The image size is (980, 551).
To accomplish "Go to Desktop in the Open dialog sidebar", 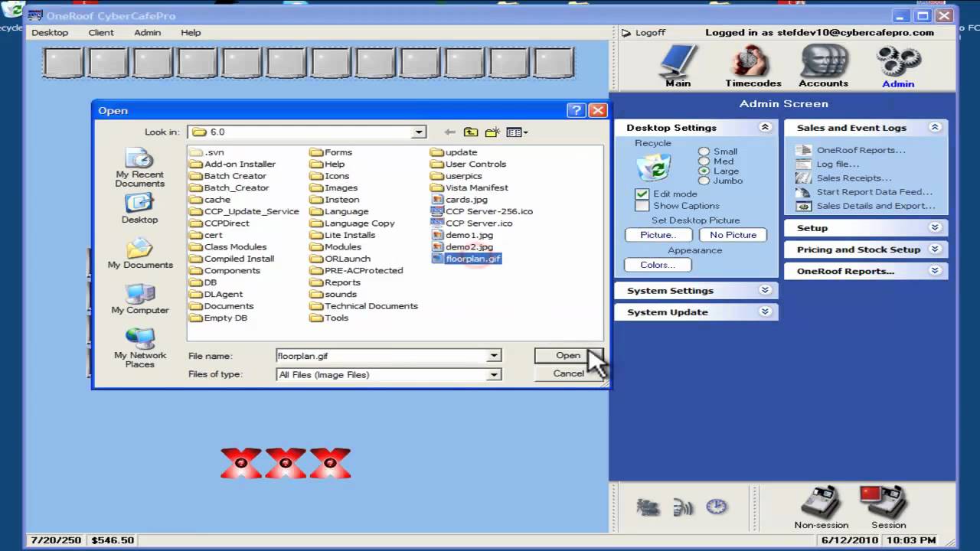I will coord(139,208).
